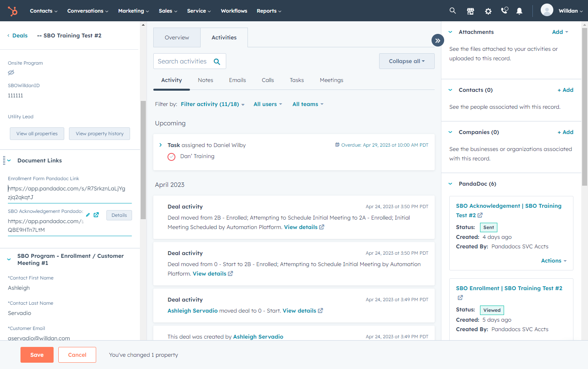Click the external link icon after Test #2
The height and width of the screenshot is (369, 588).
[x=480, y=215]
